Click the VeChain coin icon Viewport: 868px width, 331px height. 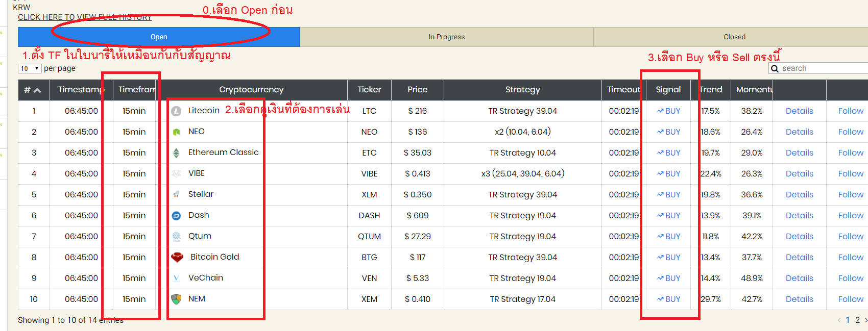[x=176, y=278]
